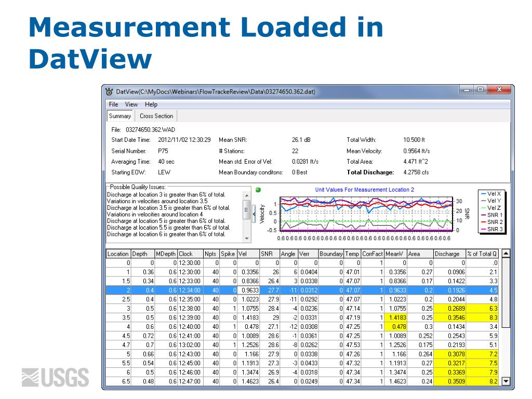This screenshot has height=399, width=532.
Task: Click the Serial Number value P75
Action: (x=163, y=151)
